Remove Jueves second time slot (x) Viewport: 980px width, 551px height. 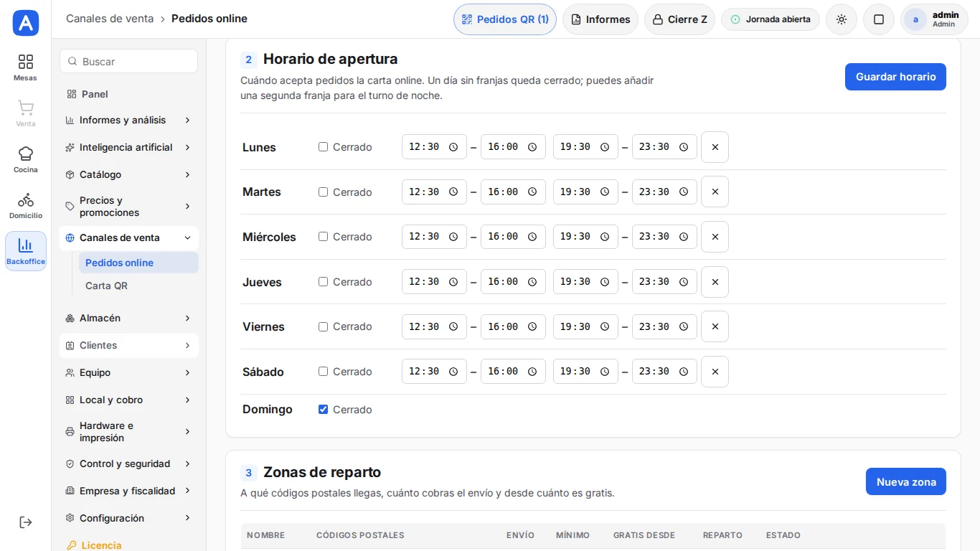[715, 282]
